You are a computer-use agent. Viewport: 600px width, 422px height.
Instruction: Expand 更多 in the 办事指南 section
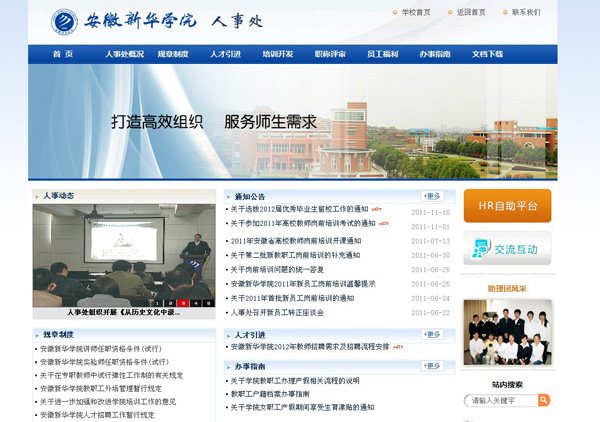[432, 366]
